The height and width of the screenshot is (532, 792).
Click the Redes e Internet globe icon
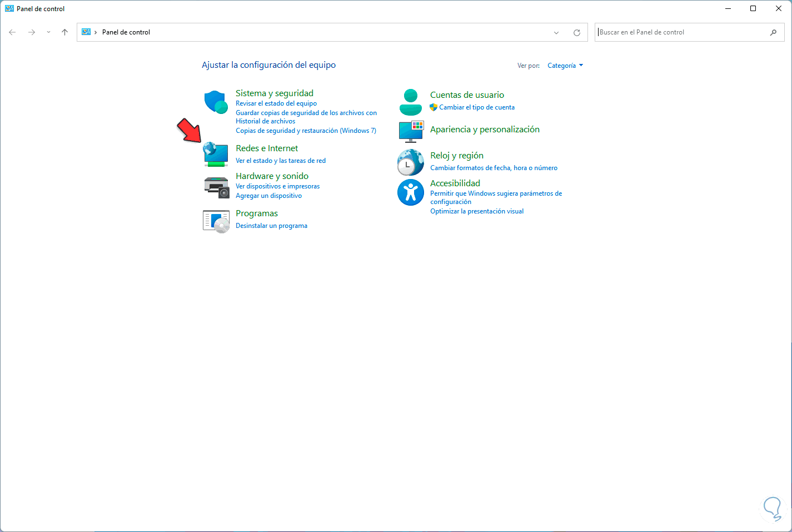pos(216,154)
